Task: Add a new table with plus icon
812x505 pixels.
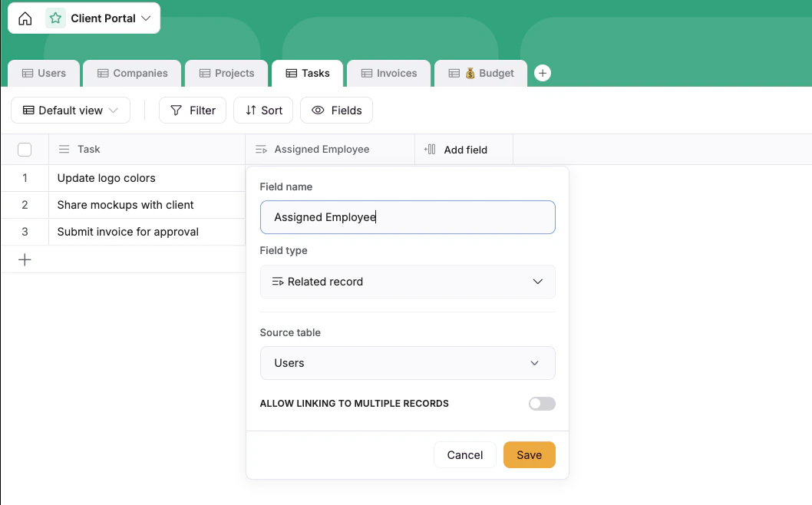Action: point(542,73)
